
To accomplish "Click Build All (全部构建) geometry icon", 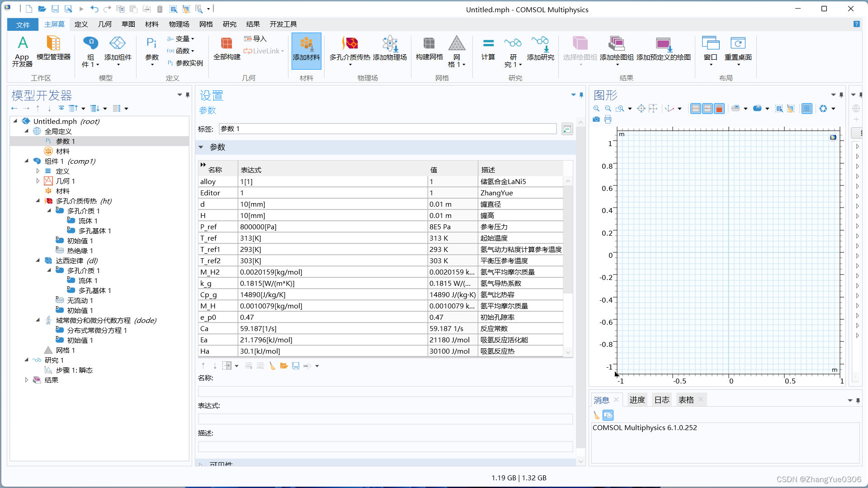I will click(x=226, y=48).
